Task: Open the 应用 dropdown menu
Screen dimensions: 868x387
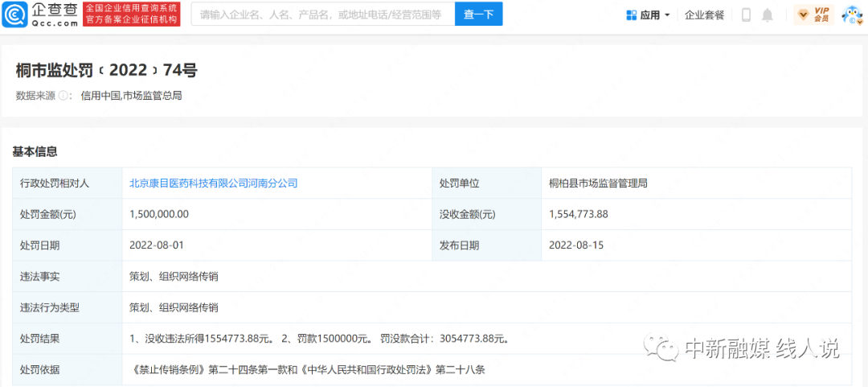Action: (x=649, y=15)
